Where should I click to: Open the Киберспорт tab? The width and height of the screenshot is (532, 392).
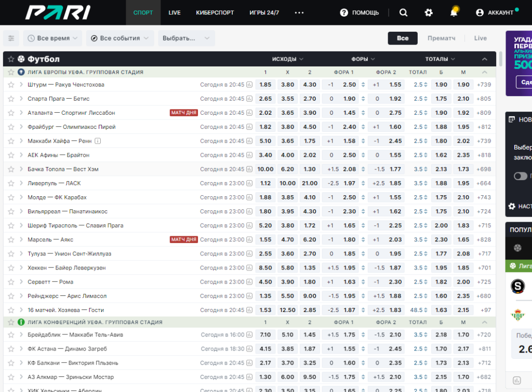tap(215, 12)
